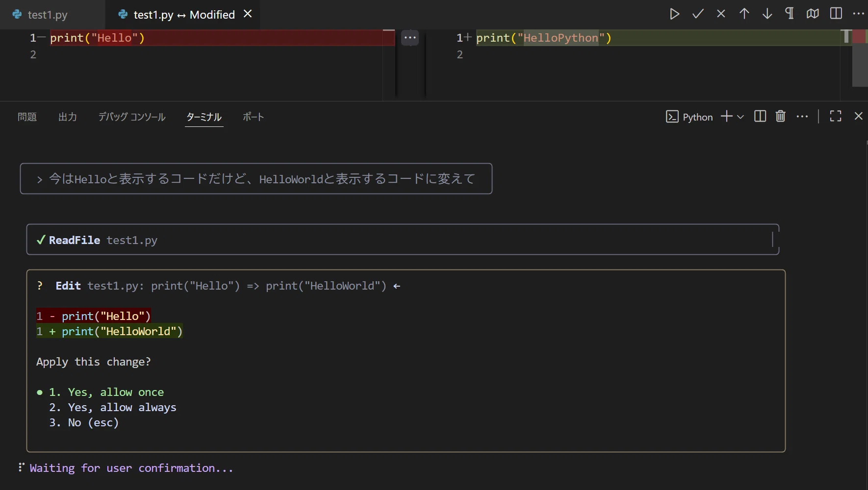Kill the terminal with the trash icon
The image size is (868, 490).
(781, 116)
